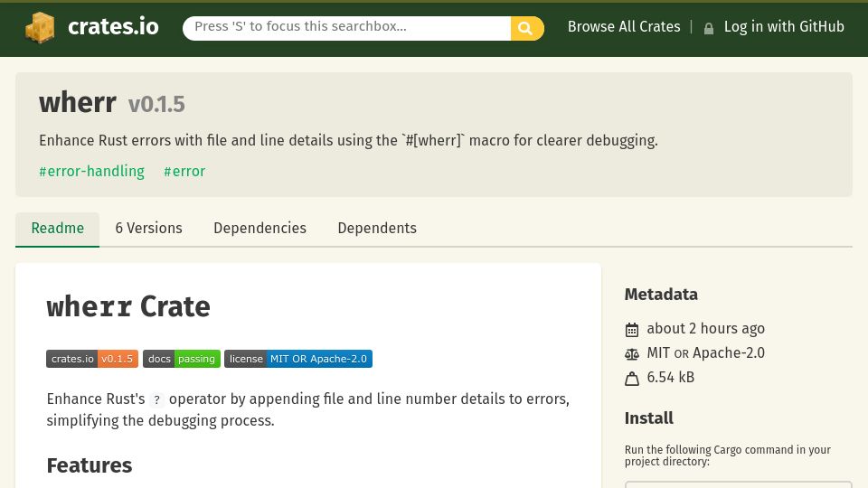
Task: Select the Readme tab
Action: 58,229
